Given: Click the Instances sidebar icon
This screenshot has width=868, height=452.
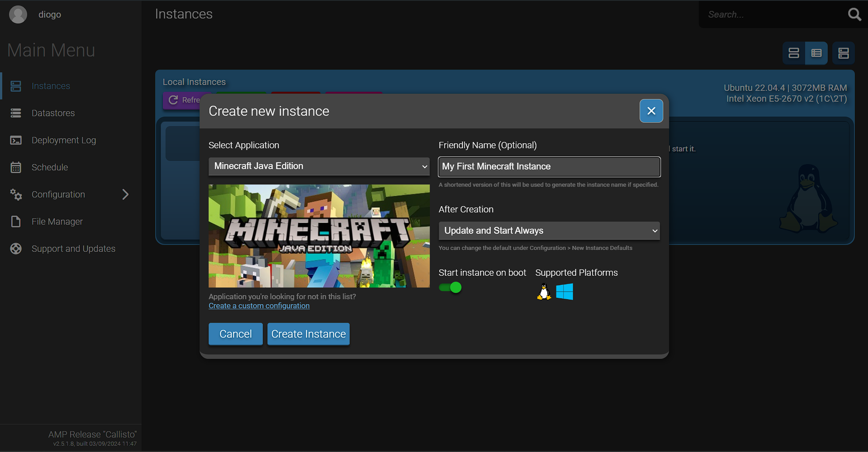Looking at the screenshot, I should coord(16,86).
